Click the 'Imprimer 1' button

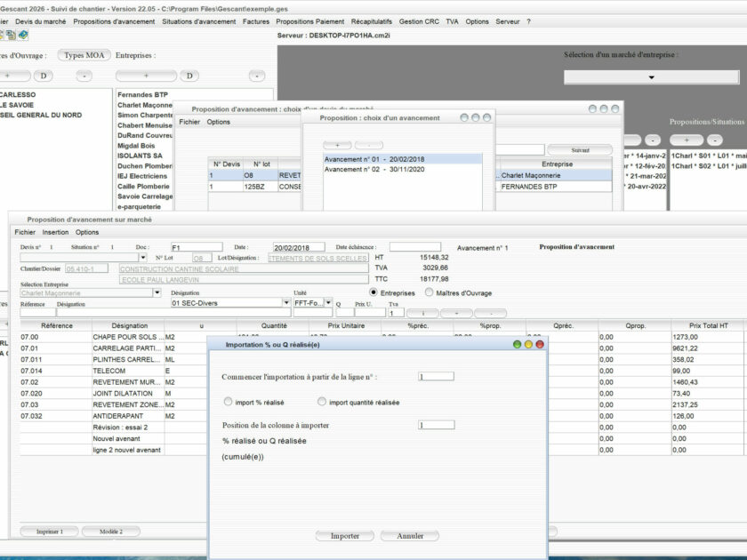coord(50,532)
